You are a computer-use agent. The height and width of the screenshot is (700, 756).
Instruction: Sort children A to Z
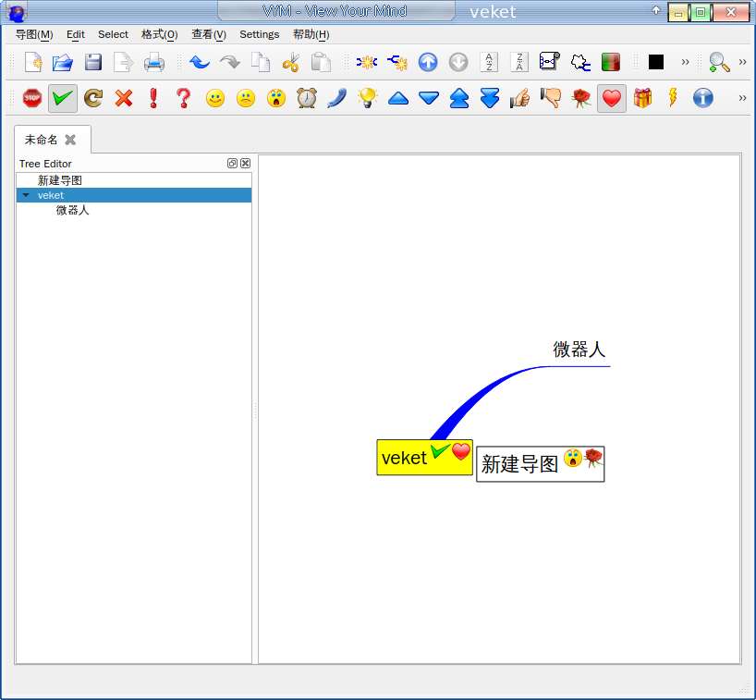click(489, 62)
